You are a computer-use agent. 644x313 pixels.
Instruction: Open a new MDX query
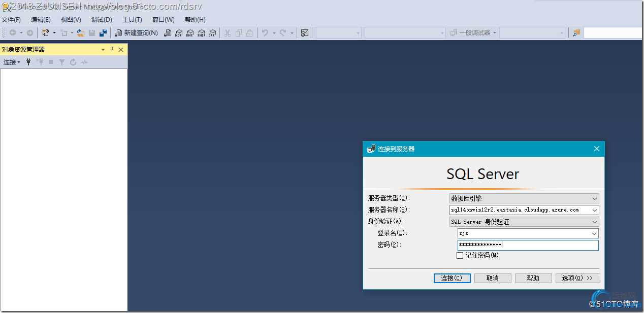(x=179, y=33)
